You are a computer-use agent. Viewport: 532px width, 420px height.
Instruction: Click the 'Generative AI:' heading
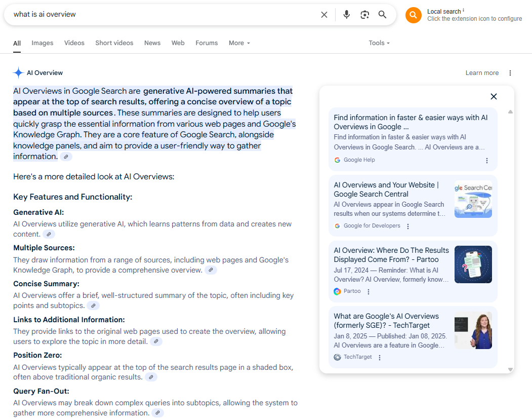click(38, 213)
